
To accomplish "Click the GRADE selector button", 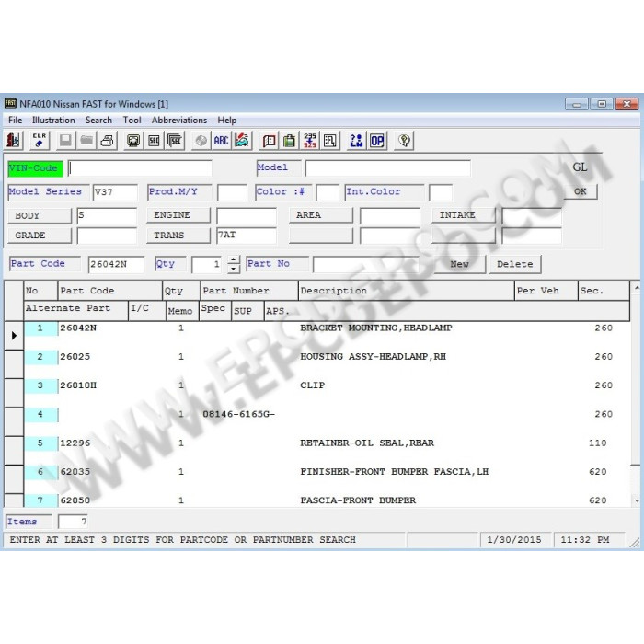I will pyautogui.click(x=40, y=236).
